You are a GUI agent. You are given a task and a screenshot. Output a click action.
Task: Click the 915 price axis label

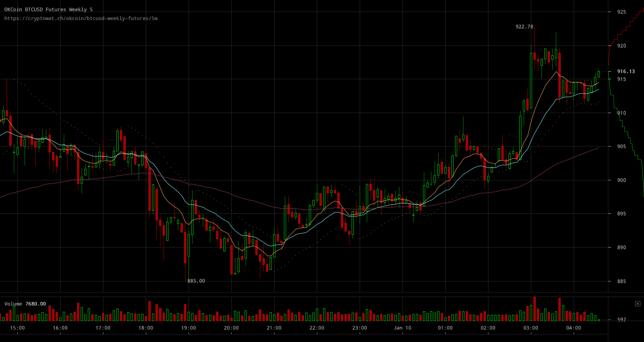point(621,79)
